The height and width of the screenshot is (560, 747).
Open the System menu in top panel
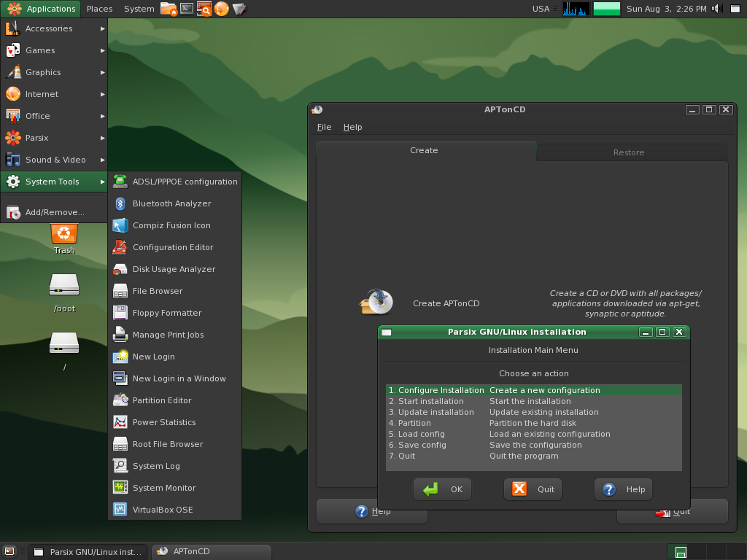click(x=139, y=9)
